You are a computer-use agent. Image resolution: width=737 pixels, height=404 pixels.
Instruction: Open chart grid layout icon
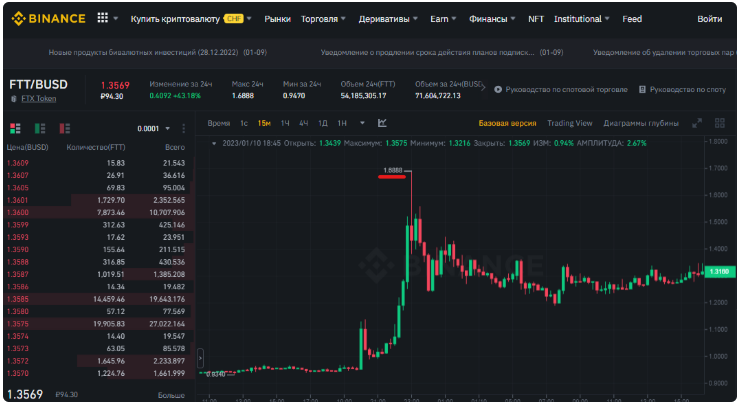pyautogui.click(x=720, y=123)
